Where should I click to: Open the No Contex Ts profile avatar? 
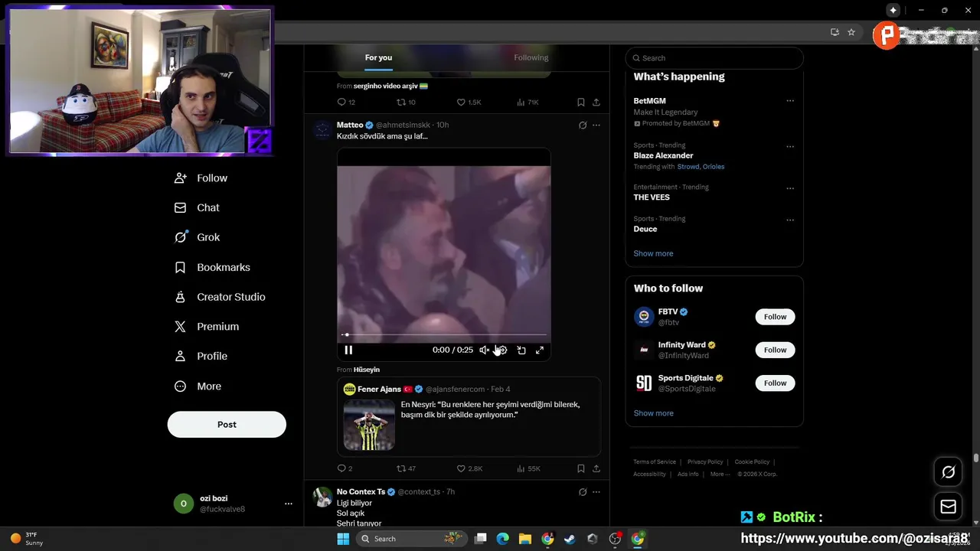click(x=322, y=497)
